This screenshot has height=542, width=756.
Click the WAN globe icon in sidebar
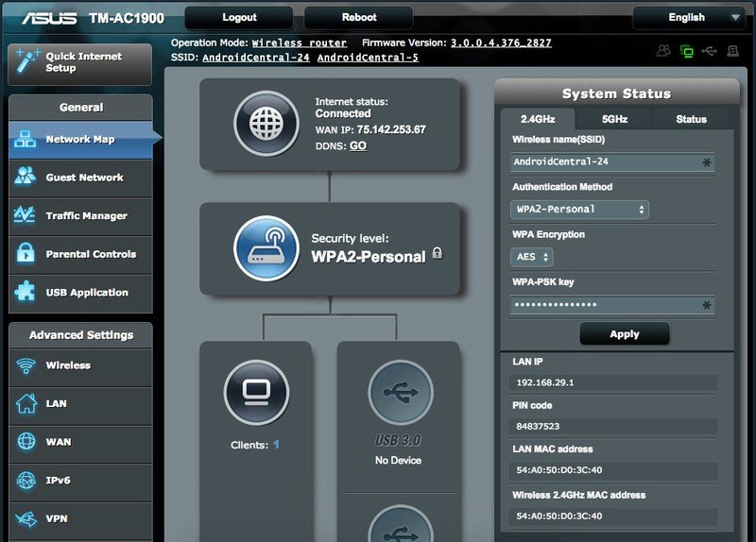point(26,441)
